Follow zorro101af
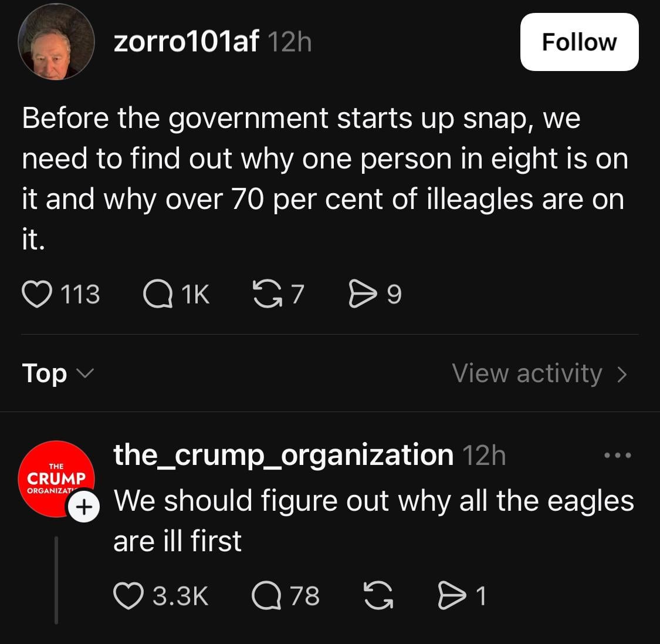 pyautogui.click(x=579, y=42)
